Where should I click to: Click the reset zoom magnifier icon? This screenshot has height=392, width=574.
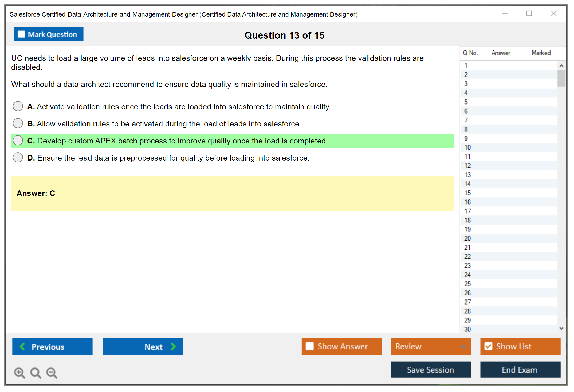point(36,373)
